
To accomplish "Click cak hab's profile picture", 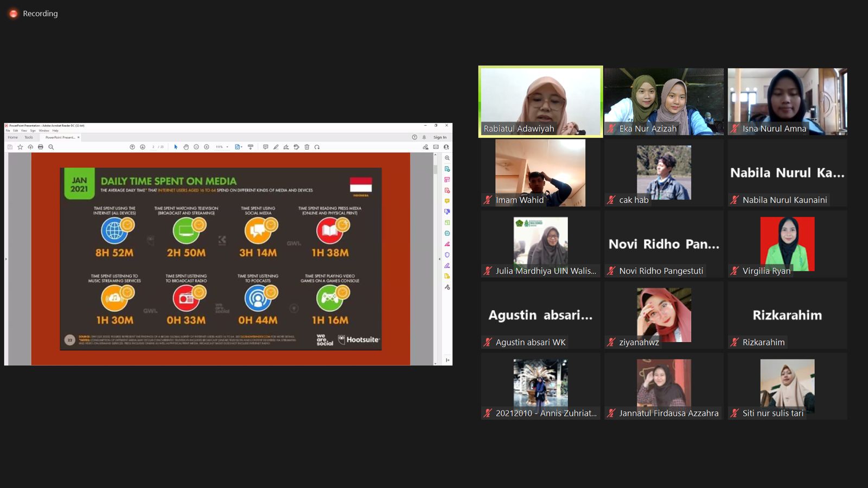I will (x=664, y=172).
